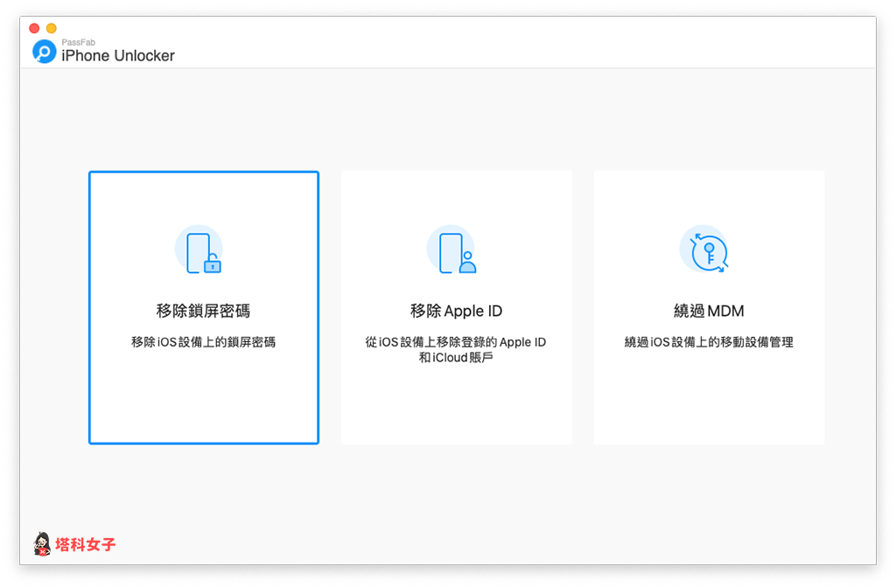Click the phone with padlock icon
Viewport: 896px width, 588px height.
[x=199, y=249]
